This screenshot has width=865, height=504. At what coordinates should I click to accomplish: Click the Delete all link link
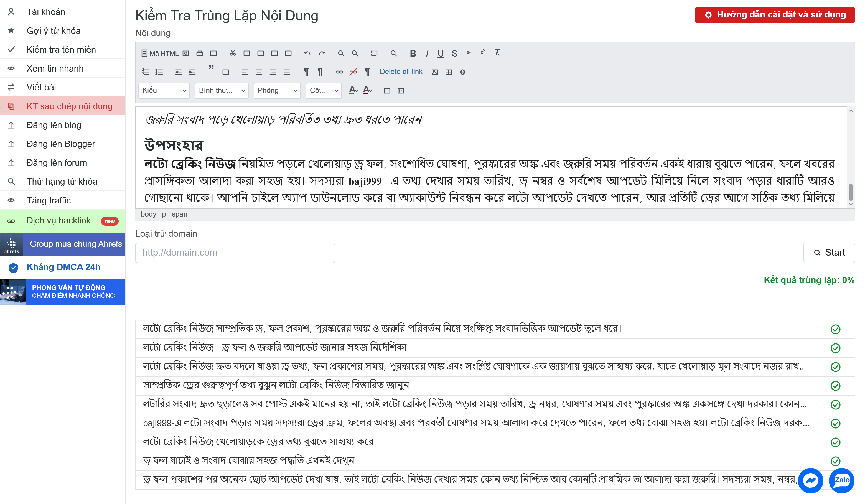click(401, 72)
